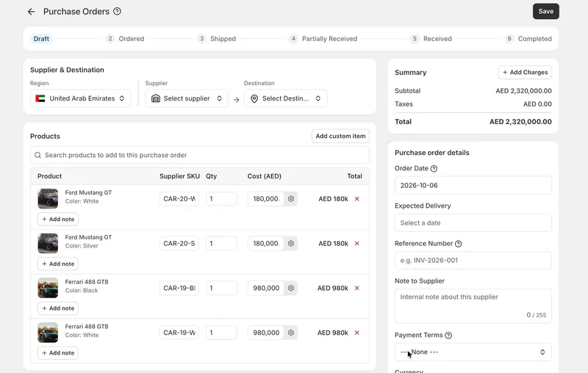
Task: Click the Note to Supplier text area
Action: click(x=473, y=306)
